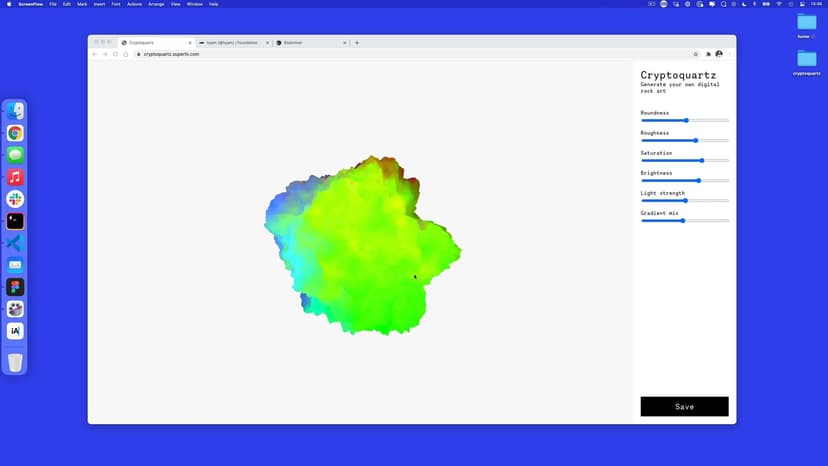Open the Chrome three-dot menu
The image size is (828, 466).
click(729, 54)
